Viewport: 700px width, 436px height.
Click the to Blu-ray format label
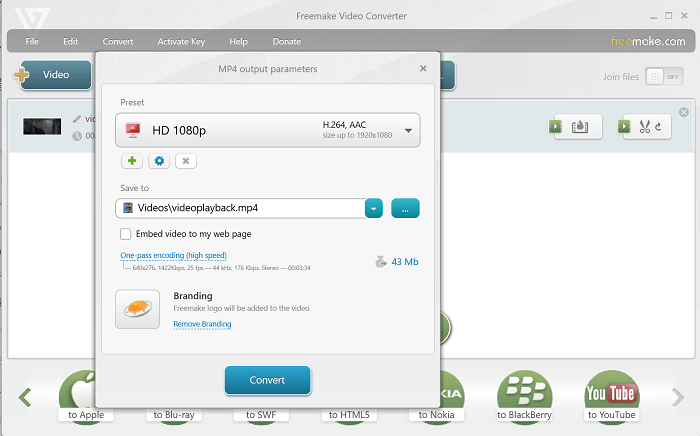(174, 415)
